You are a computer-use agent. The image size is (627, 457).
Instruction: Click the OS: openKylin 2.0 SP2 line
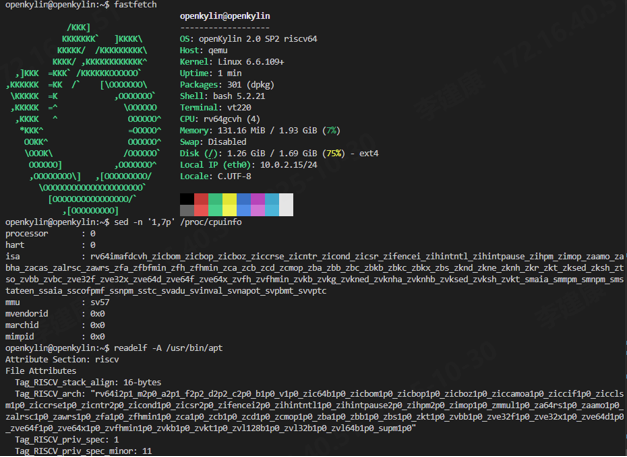click(x=263, y=39)
